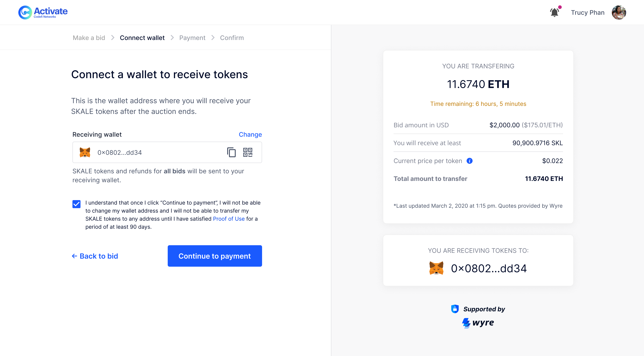Open the Trucy Phan user menu
This screenshot has width=644, height=356.
pyautogui.click(x=587, y=13)
